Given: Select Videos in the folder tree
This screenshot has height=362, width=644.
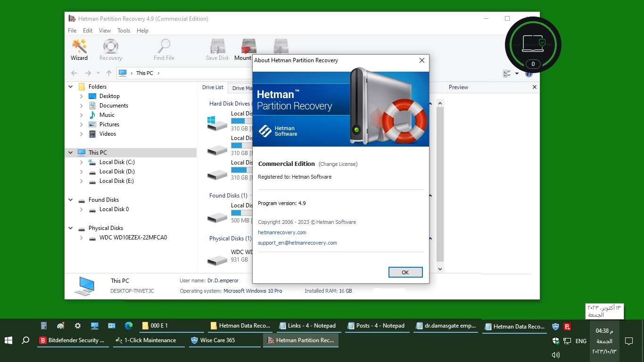Looking at the screenshot, I should pos(107,134).
